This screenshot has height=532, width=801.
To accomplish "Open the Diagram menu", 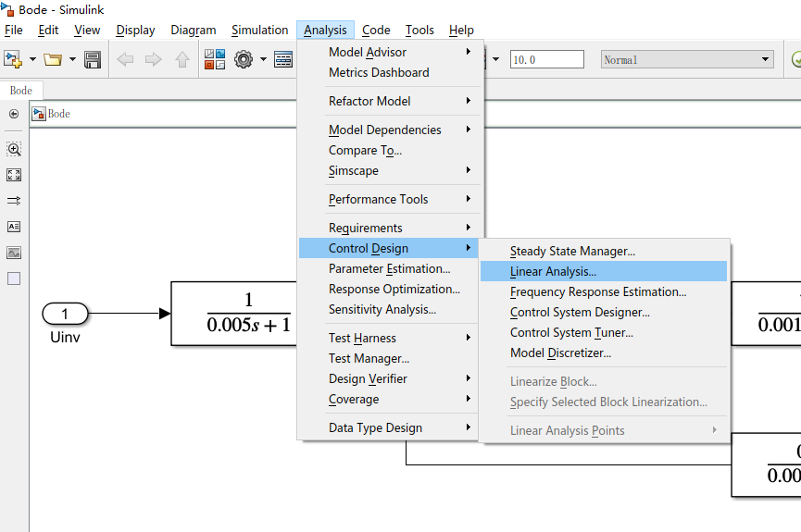I will point(194,31).
